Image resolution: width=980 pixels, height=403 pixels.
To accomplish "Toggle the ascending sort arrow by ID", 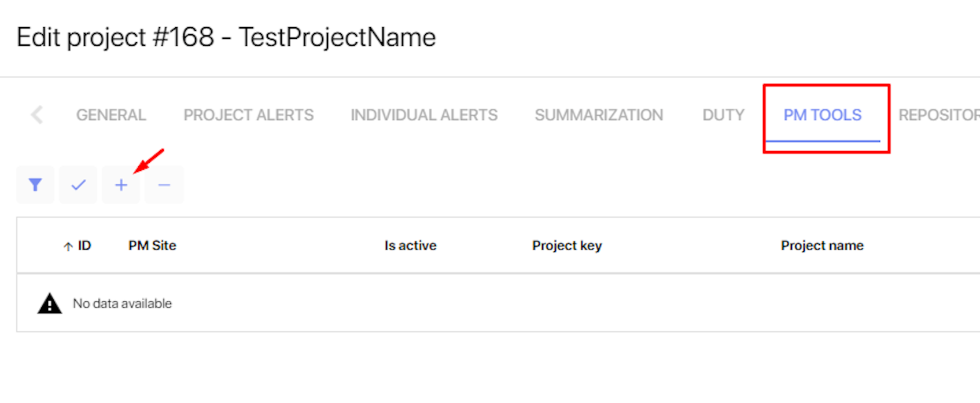I will [x=68, y=246].
